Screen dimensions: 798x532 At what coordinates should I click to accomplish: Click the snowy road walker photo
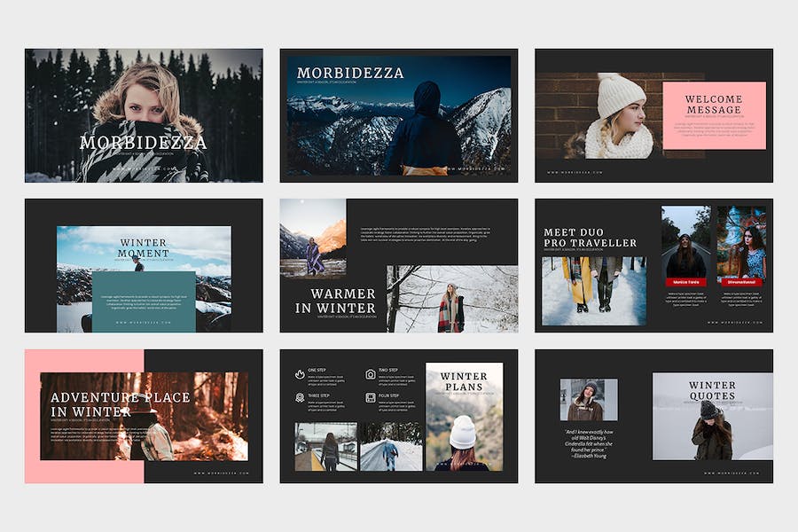[391, 447]
